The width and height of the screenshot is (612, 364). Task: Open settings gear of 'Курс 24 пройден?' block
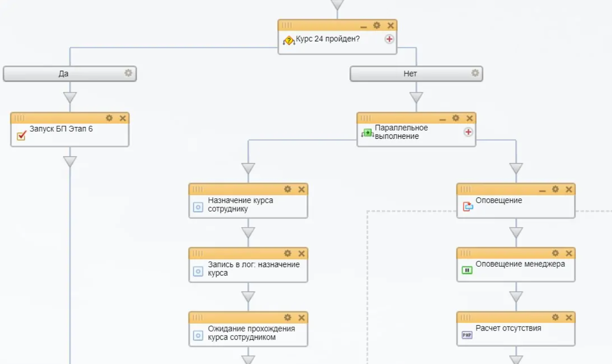point(377,26)
